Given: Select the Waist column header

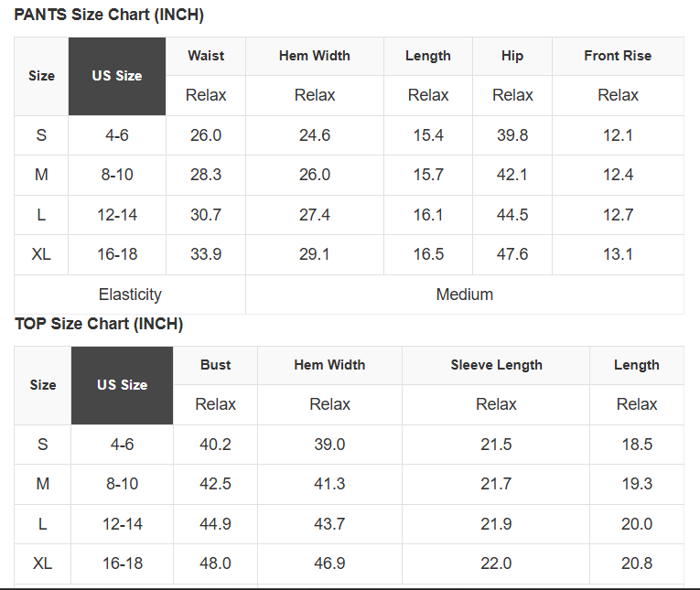Looking at the screenshot, I should 206,56.
